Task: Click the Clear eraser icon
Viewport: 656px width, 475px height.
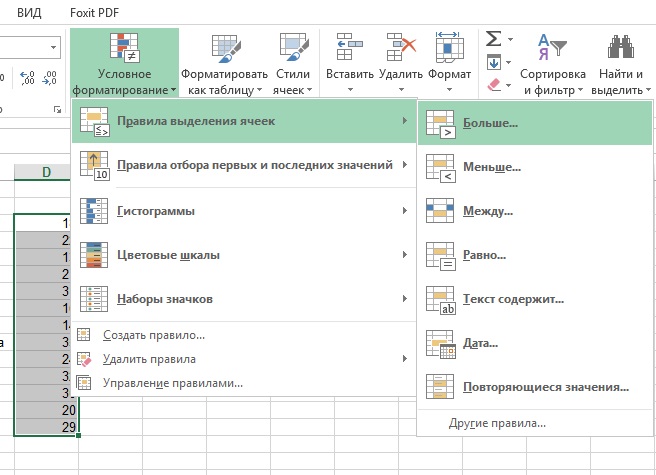Action: [494, 85]
